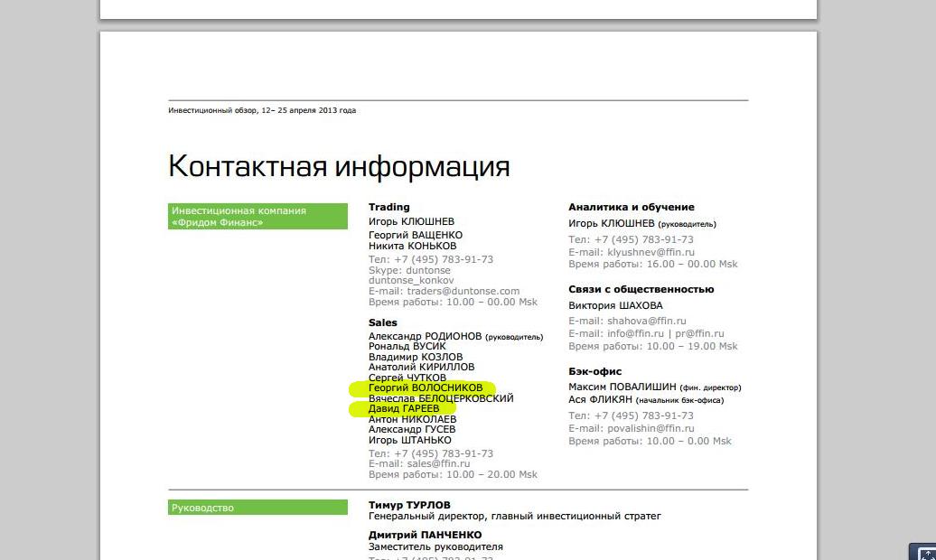This screenshot has height=560, width=936.
Task: Click the name 'Анатолий КИРИЛЛОВ'
Action: click(x=421, y=368)
